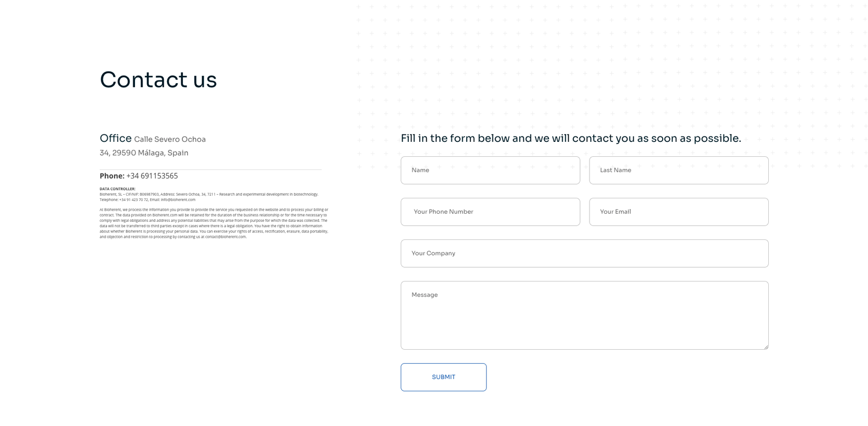Grab the Message box resize handle
Viewport: 868px width, 426px height.
click(x=766, y=347)
